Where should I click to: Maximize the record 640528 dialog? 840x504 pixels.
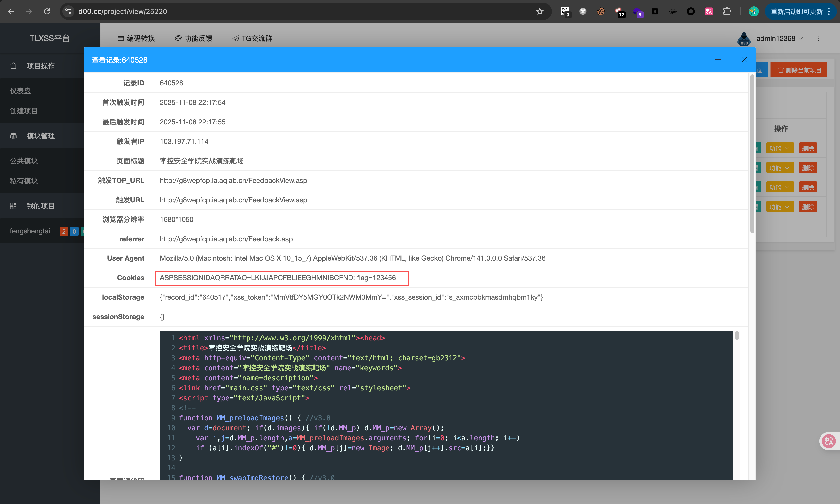pyautogui.click(x=731, y=60)
